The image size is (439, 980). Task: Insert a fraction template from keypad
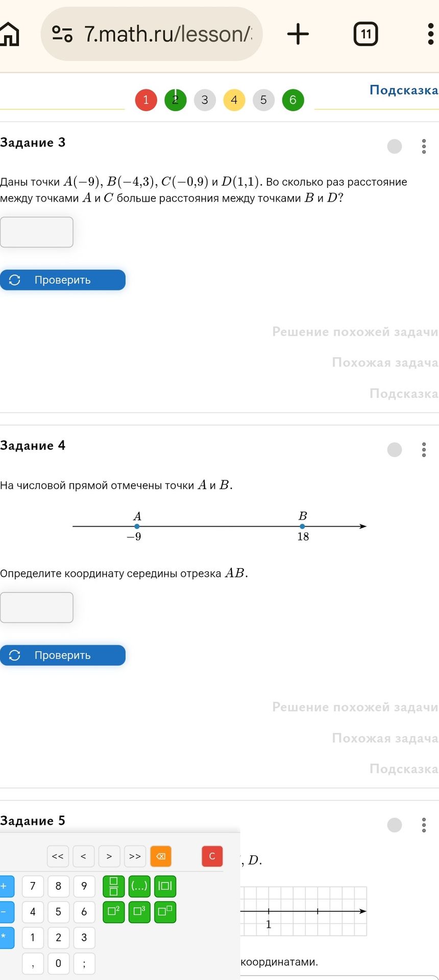(x=114, y=886)
